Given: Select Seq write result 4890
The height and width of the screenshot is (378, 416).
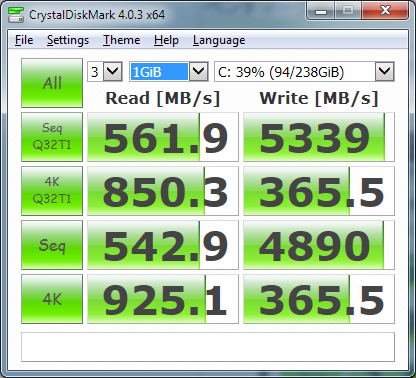Looking at the screenshot, I should (x=319, y=245).
